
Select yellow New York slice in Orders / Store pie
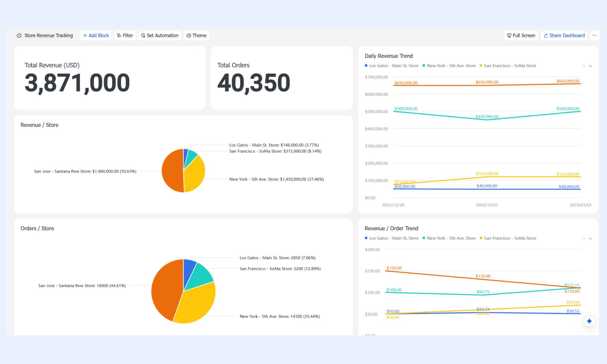pos(196,303)
